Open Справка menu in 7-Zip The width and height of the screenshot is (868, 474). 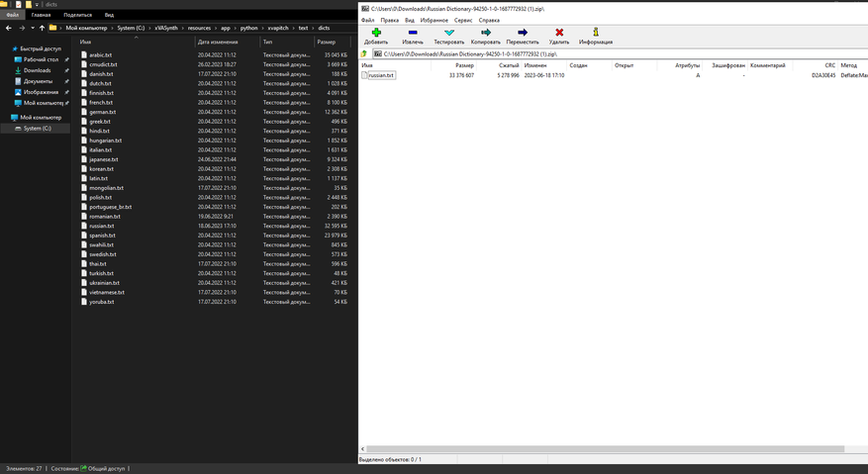click(x=489, y=21)
